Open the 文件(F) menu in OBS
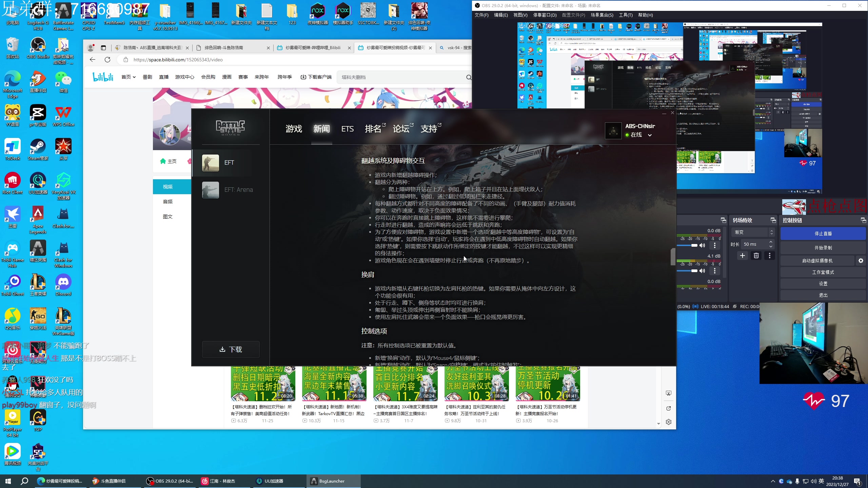The width and height of the screenshot is (868, 488). pyautogui.click(x=481, y=15)
